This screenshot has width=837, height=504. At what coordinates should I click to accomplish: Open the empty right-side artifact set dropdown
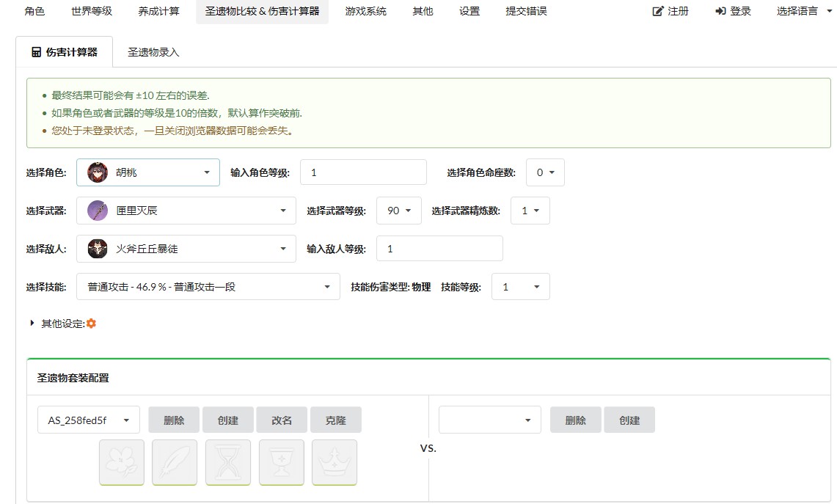[489, 420]
